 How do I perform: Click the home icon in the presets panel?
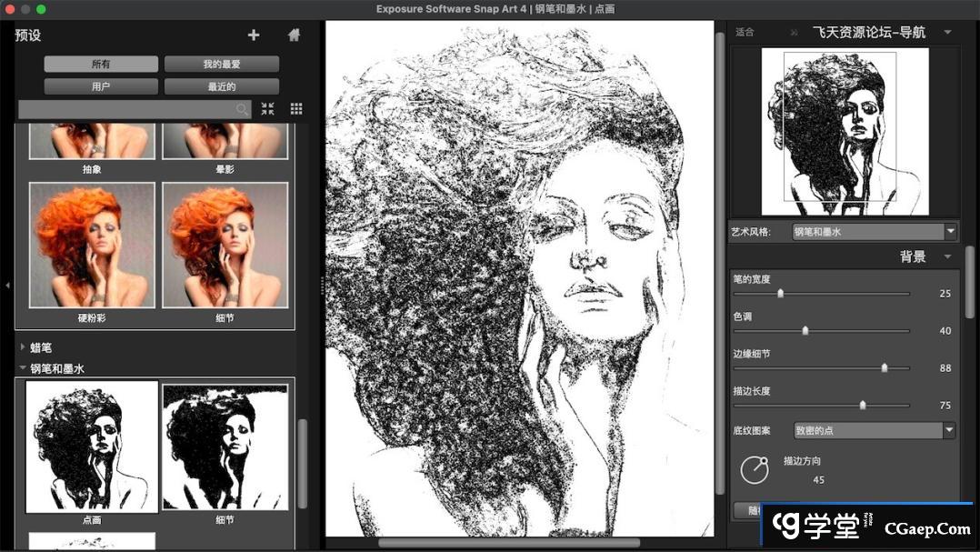294,35
